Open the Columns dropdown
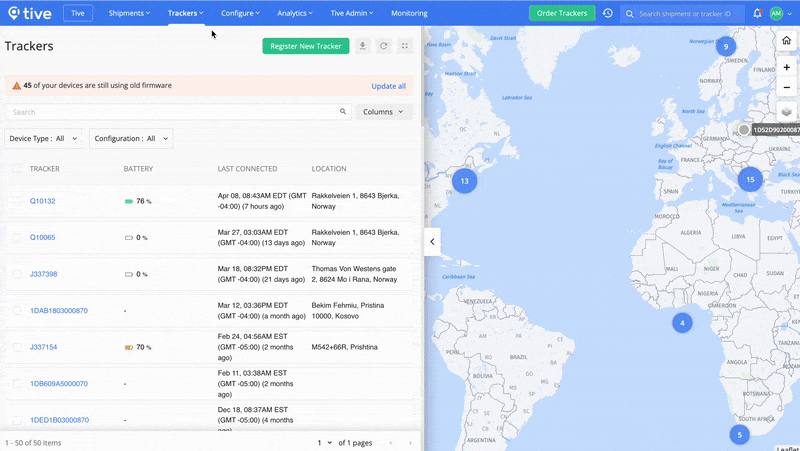800x451 pixels. 384,112
